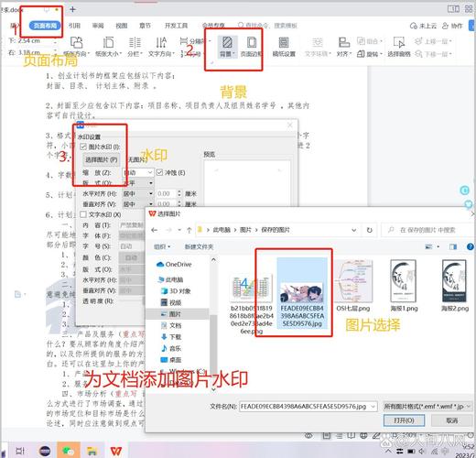Viewport: 476px width, 458px height.
Task: Click 新建文件夹 new folder button
Action: 199,246
